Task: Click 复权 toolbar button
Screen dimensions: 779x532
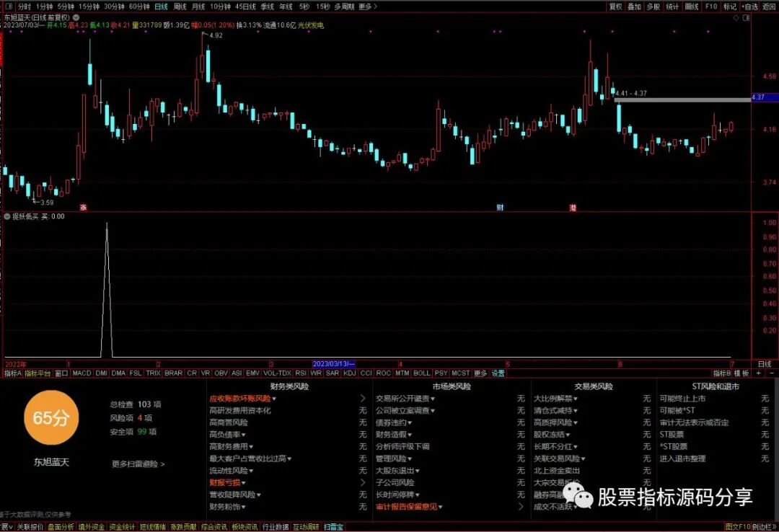Action: pos(615,6)
